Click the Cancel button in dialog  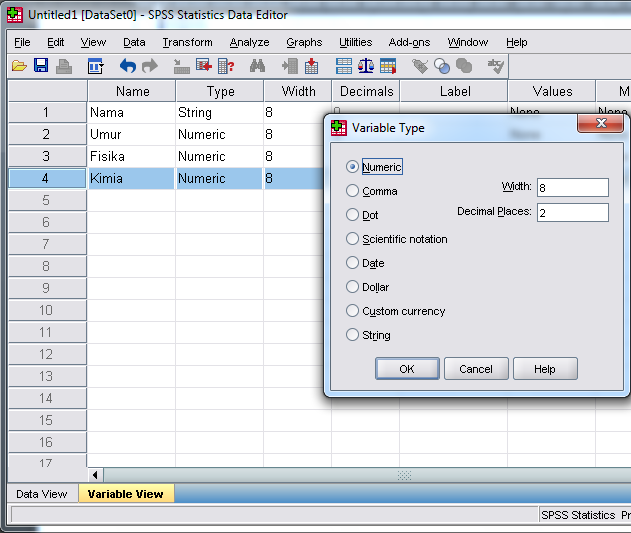476,369
